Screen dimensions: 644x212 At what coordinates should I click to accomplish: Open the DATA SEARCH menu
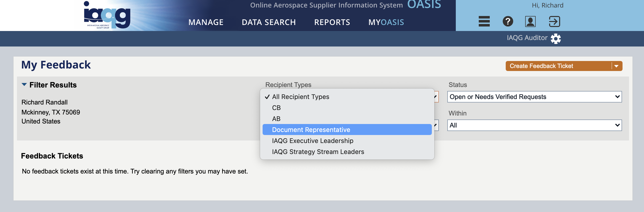pyautogui.click(x=269, y=22)
